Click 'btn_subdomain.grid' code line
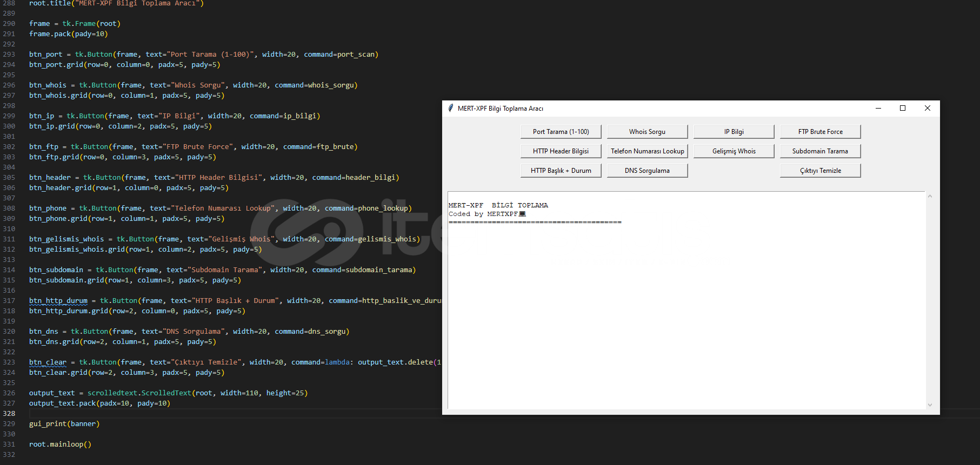Image resolution: width=980 pixels, height=465 pixels. pos(135,280)
